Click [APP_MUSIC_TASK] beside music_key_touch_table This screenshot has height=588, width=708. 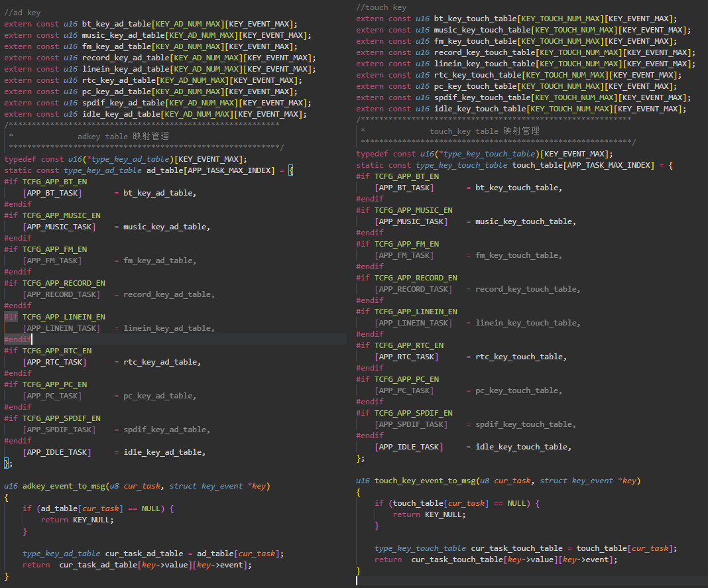tap(412, 221)
